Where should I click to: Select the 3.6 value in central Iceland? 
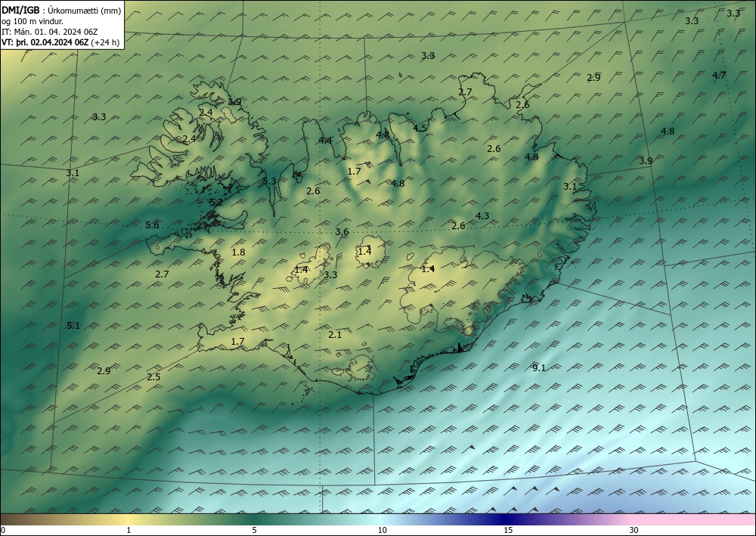coord(342,231)
